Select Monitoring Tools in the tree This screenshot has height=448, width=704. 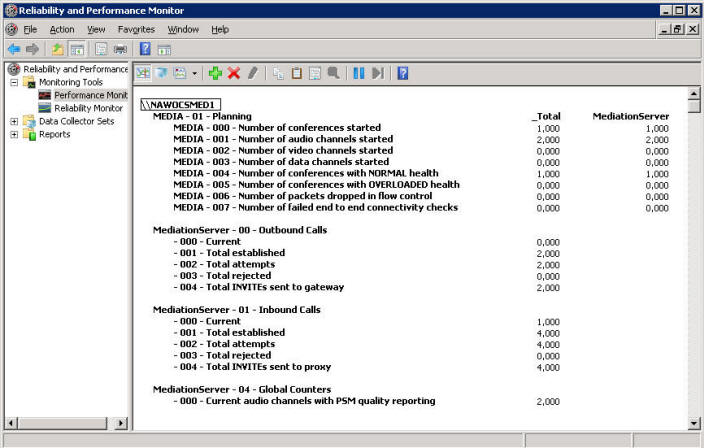[x=70, y=82]
